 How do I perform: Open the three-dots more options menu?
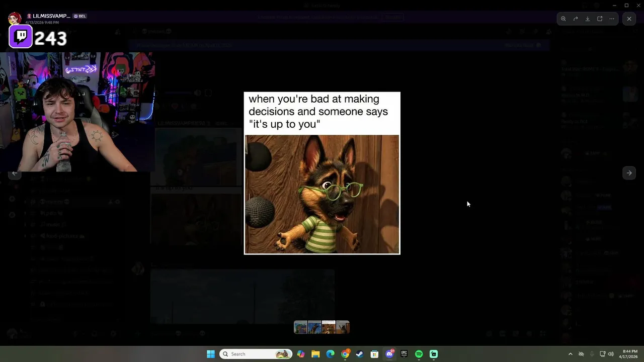pyautogui.click(x=612, y=19)
